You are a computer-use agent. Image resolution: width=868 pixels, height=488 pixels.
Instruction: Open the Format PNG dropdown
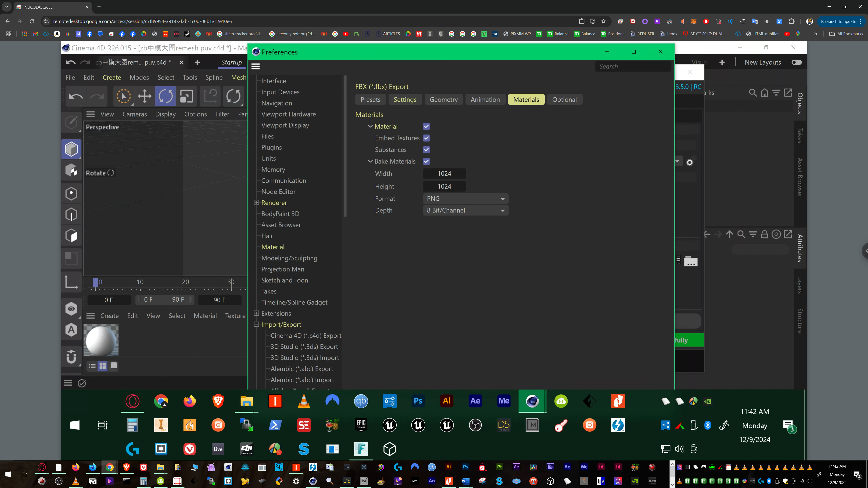point(465,199)
